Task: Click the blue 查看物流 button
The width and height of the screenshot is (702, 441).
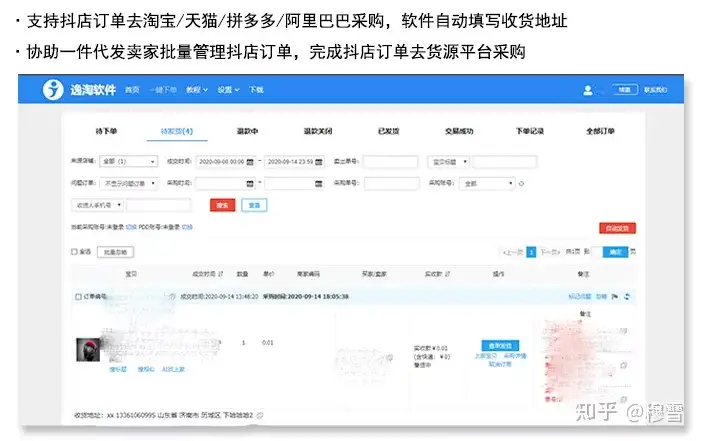Action: click(x=500, y=346)
